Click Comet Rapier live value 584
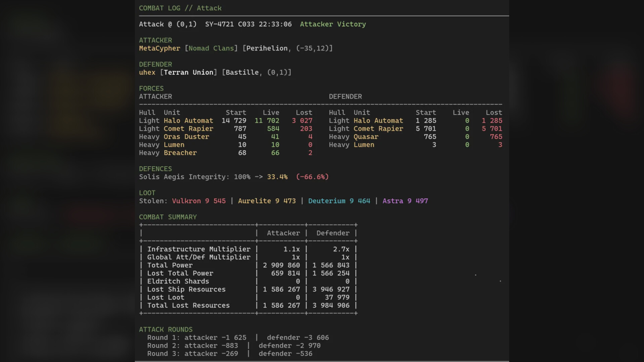The image size is (644, 362). [x=273, y=129]
